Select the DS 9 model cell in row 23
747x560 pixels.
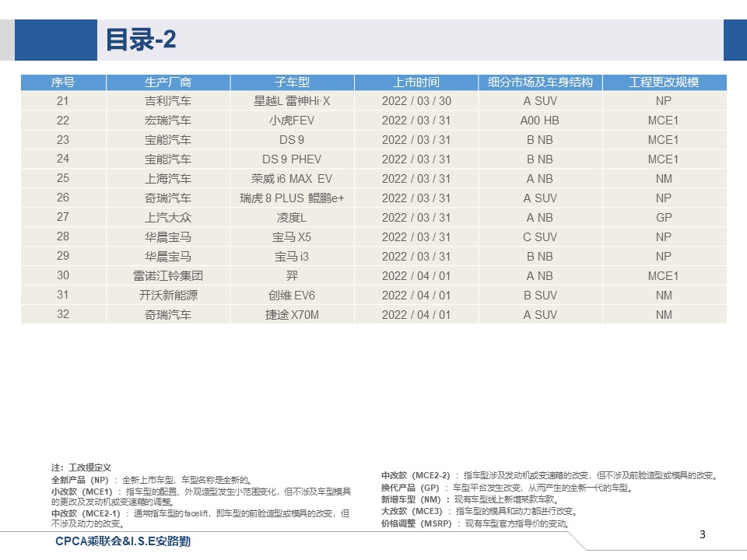pyautogui.click(x=292, y=140)
